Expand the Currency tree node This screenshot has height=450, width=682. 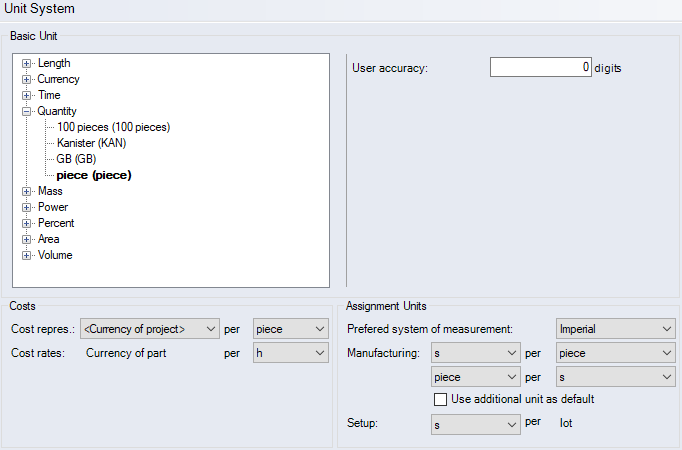pos(27,79)
